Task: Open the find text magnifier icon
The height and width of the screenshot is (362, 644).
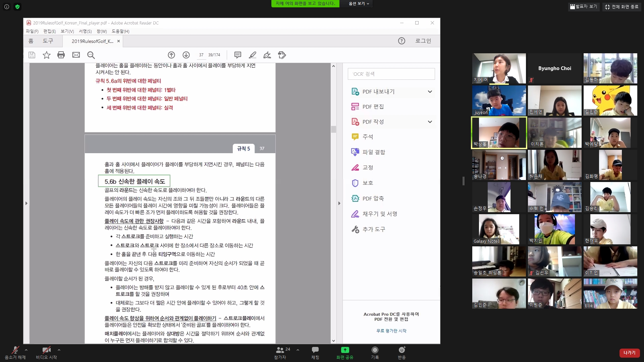Action: pos(91,55)
